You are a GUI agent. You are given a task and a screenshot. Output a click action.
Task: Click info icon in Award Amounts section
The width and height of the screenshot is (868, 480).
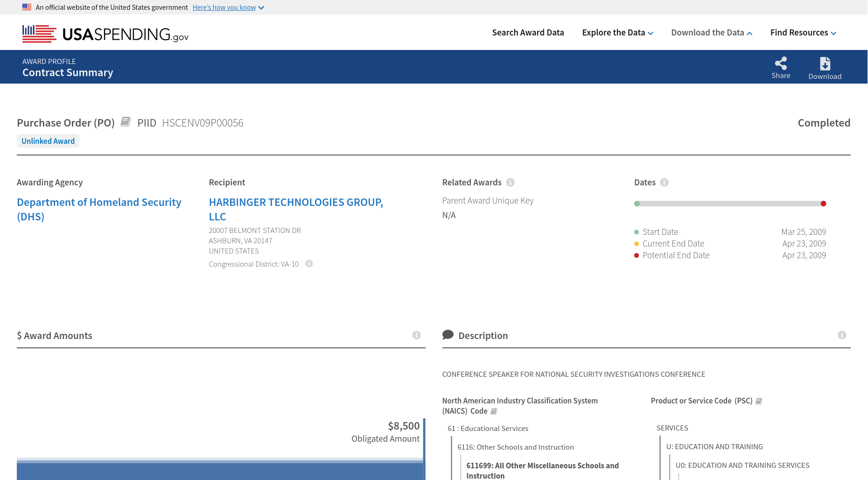[x=417, y=335]
